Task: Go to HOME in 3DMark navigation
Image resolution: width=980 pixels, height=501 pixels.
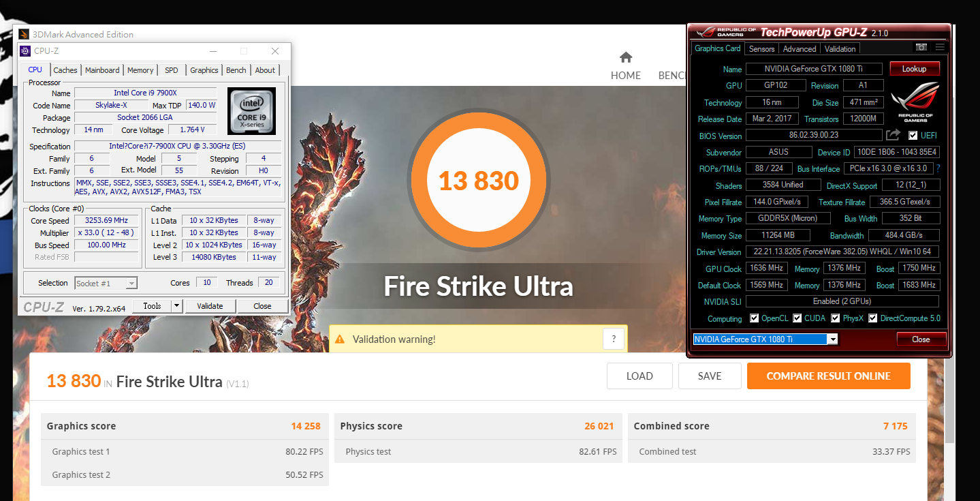Action: pos(626,76)
